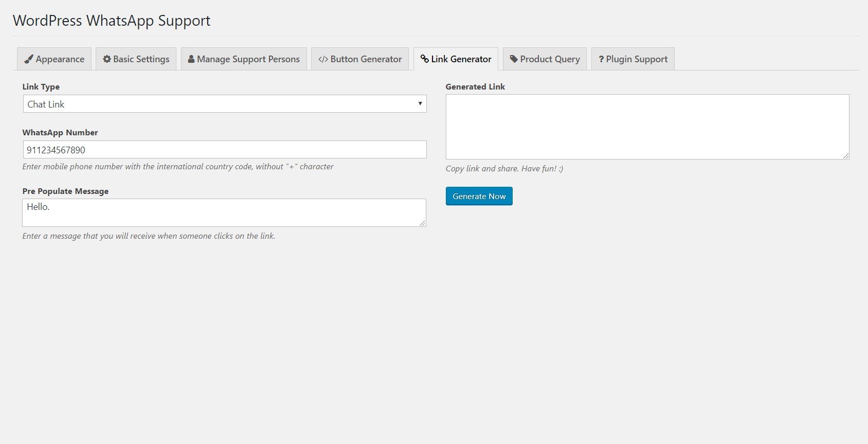
Task: Click the WhatsApp Number label
Action: point(60,132)
